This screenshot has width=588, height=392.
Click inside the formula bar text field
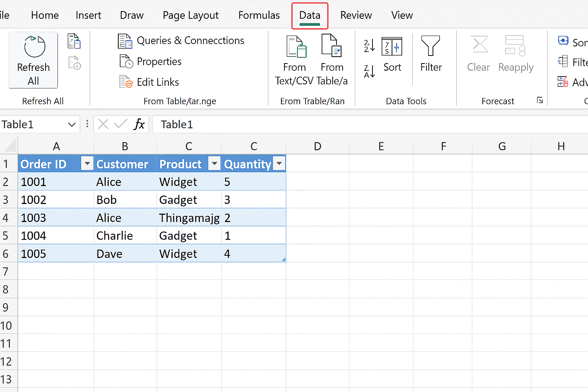pos(370,124)
